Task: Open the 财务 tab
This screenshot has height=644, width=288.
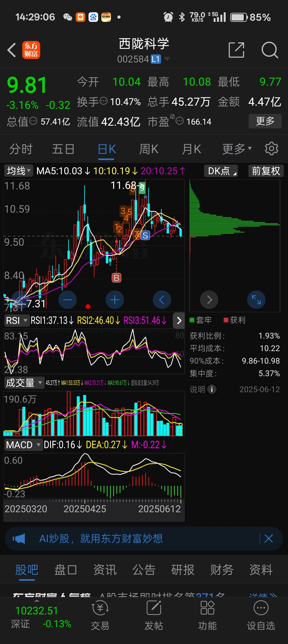Action: click(222, 570)
